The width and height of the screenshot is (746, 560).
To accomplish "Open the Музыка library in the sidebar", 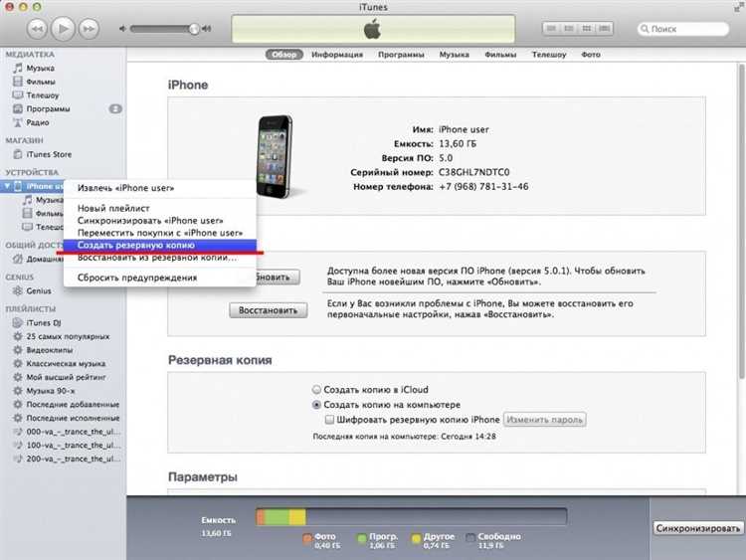I will click(x=42, y=67).
